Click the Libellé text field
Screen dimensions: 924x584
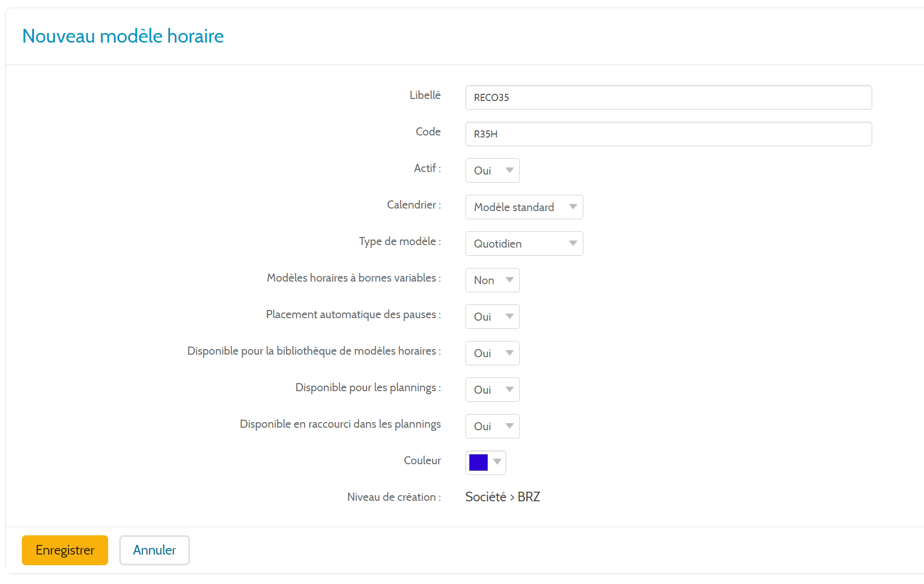tap(668, 97)
